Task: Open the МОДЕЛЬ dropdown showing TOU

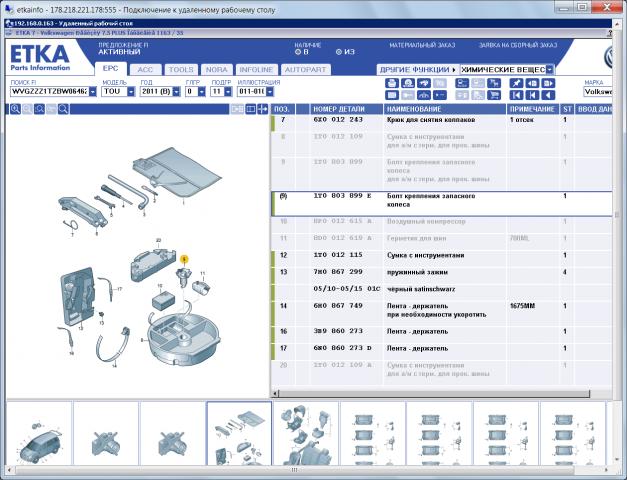Action: [131, 92]
